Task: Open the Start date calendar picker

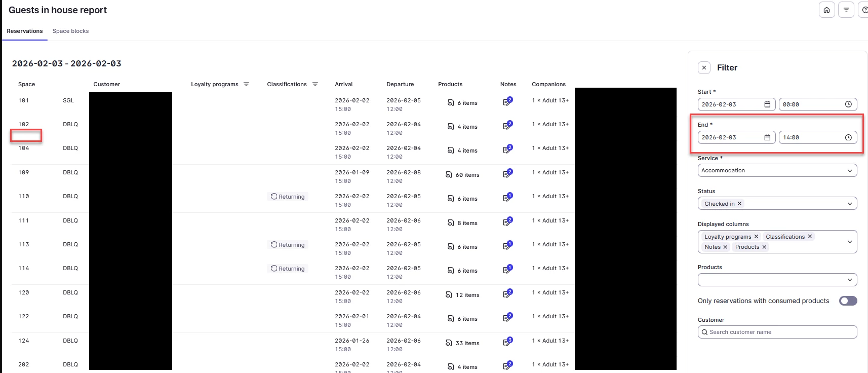Action: coord(767,104)
